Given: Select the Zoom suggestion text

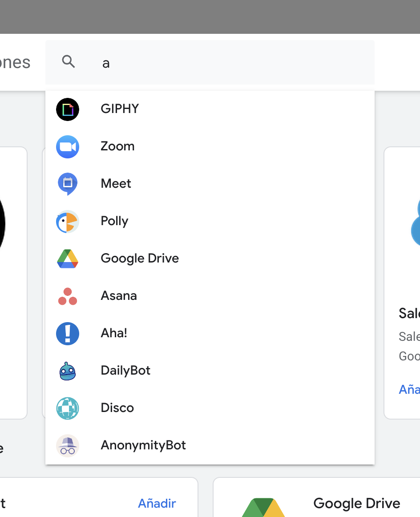Looking at the screenshot, I should tap(117, 146).
